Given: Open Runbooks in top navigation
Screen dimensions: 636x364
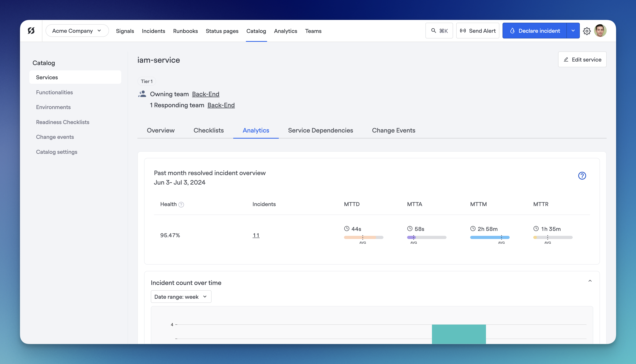Looking at the screenshot, I should pyautogui.click(x=186, y=31).
